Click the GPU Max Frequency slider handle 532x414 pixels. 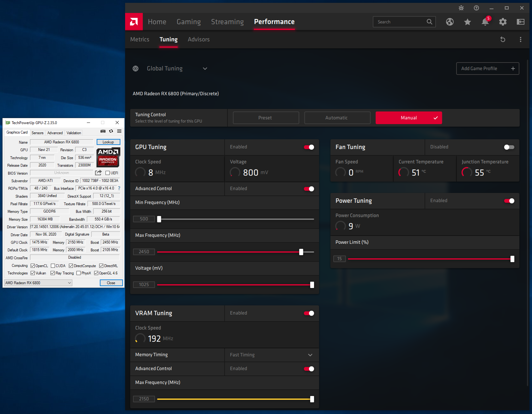coord(301,252)
